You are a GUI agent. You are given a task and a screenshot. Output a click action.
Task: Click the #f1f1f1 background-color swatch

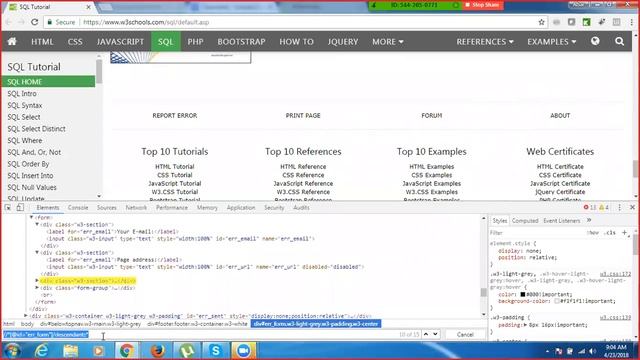(556, 301)
